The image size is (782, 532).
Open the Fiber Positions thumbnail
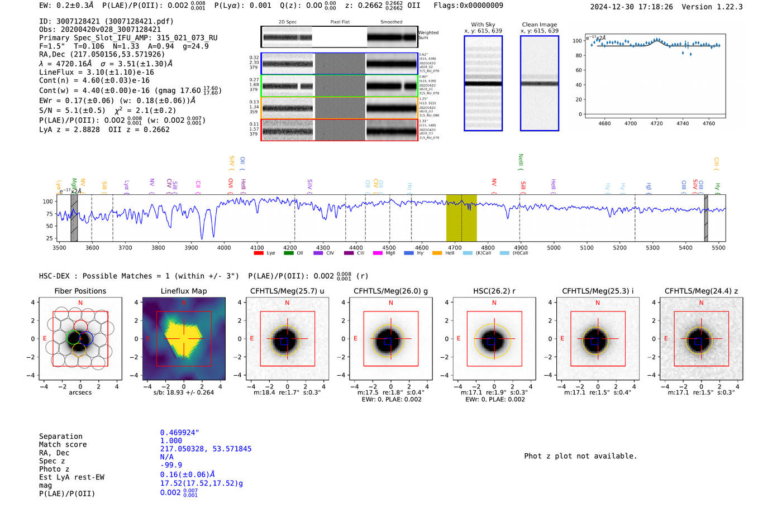(80, 339)
